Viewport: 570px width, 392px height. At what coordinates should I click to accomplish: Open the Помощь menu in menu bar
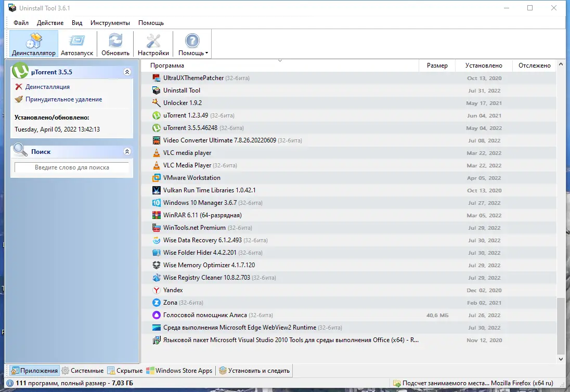tap(151, 22)
